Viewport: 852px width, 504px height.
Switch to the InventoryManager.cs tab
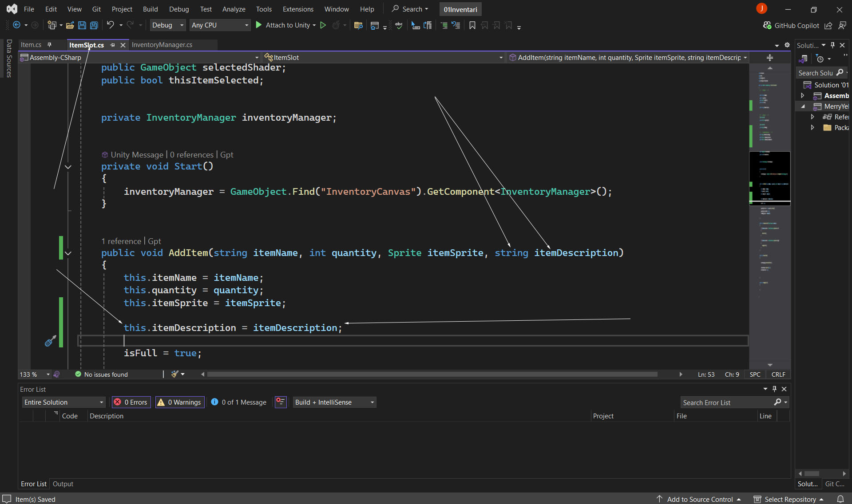coord(162,45)
